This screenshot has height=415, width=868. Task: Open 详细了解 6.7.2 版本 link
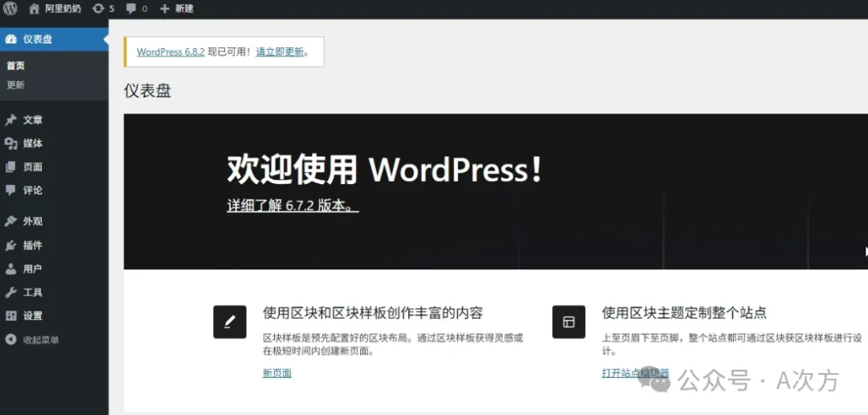point(293,206)
